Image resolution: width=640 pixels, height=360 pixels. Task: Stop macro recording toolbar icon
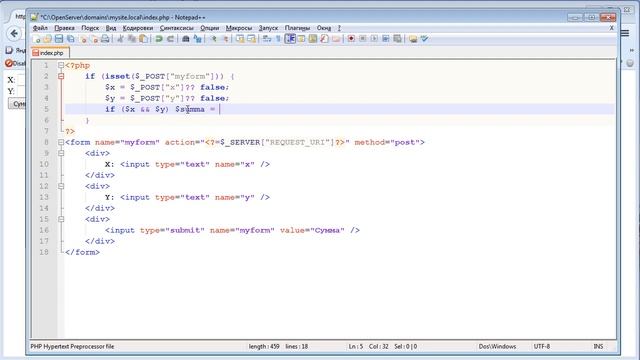pos(362,39)
